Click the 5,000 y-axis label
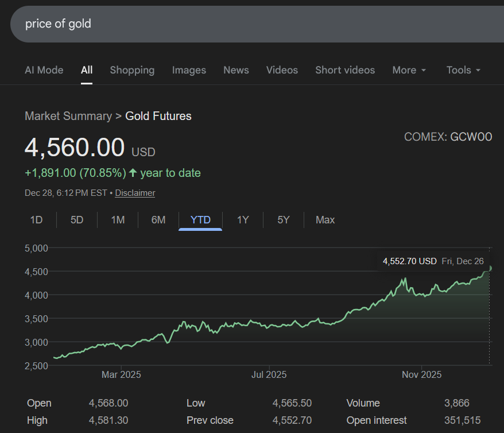This screenshot has height=433, width=504. click(x=36, y=248)
